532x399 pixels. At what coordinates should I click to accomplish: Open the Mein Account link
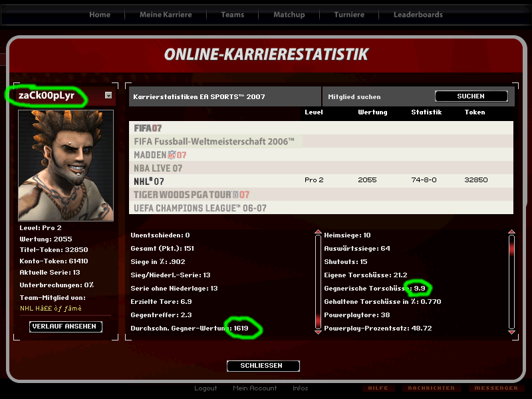point(255,388)
